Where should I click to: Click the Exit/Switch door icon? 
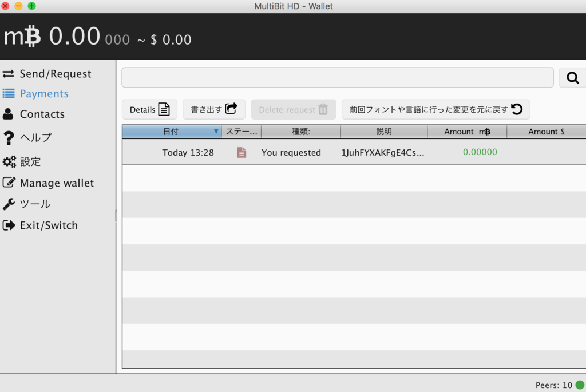(10, 225)
